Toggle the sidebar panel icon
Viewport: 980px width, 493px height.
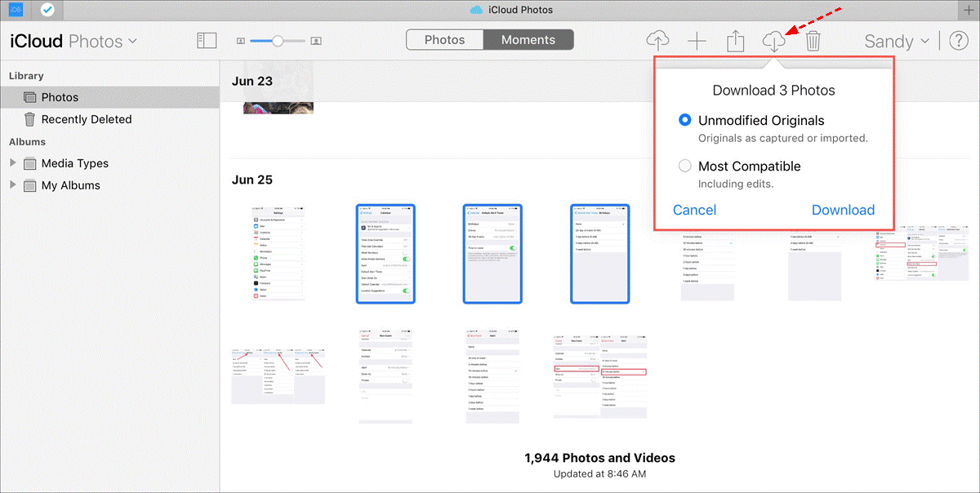pyautogui.click(x=207, y=41)
